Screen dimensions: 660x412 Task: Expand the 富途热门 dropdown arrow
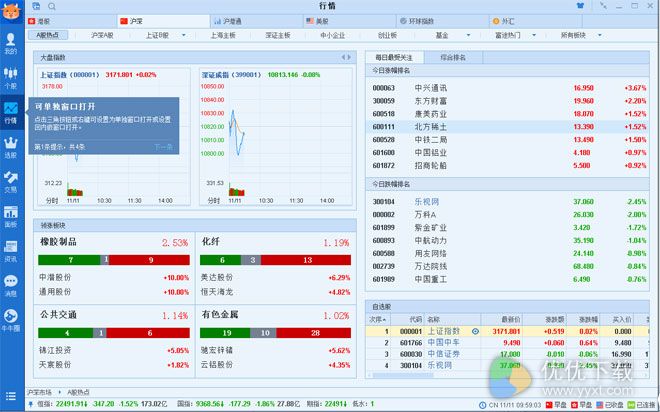(x=534, y=35)
